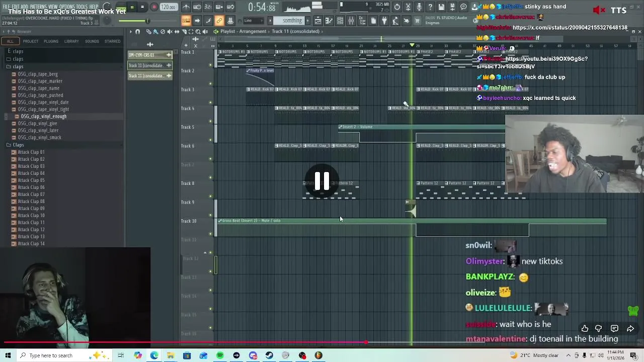Viewport: 644px width, 362px height.
Task: Select the playlist Mute tool
Action: (x=170, y=32)
